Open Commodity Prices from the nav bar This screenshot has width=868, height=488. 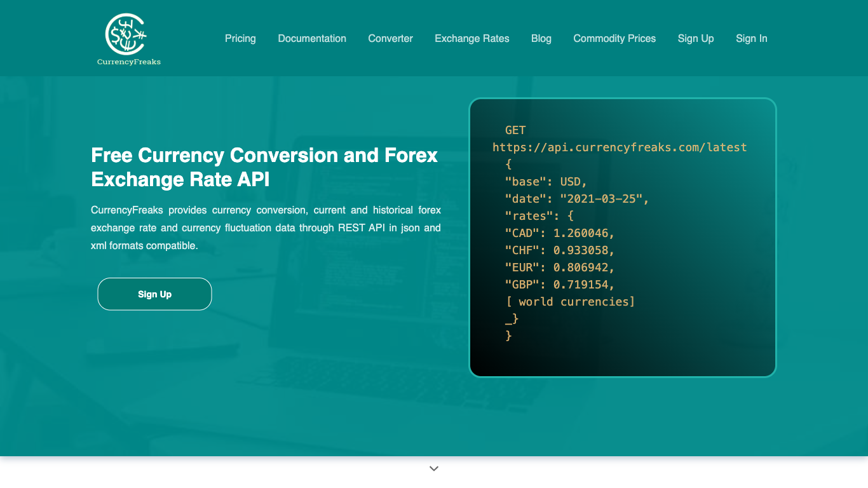pyautogui.click(x=614, y=39)
